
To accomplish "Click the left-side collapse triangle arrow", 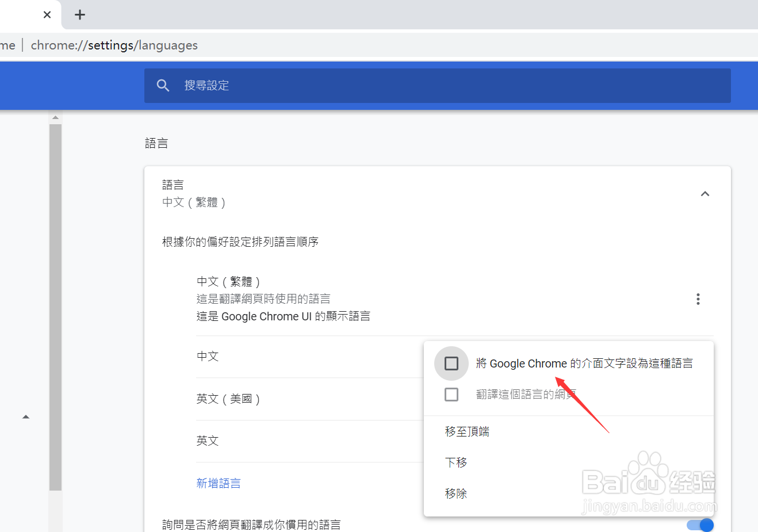I will (x=26, y=416).
